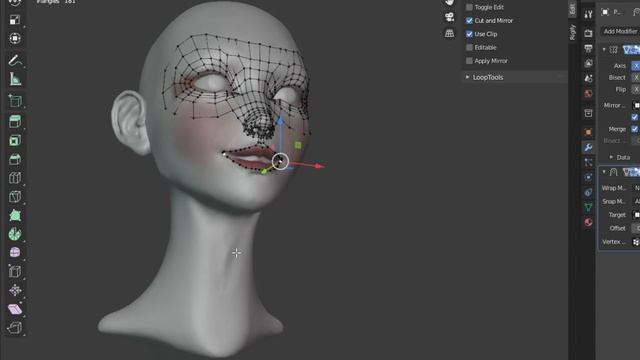The image size is (640, 360).
Task: Select the Smooth vertices tool
Action: 15,253
